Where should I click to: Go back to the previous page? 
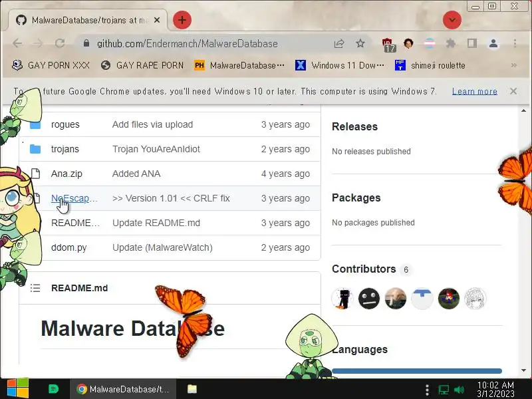click(17, 43)
